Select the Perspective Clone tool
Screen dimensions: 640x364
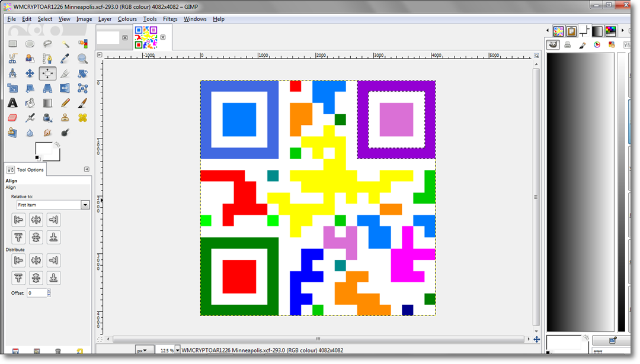(12, 133)
